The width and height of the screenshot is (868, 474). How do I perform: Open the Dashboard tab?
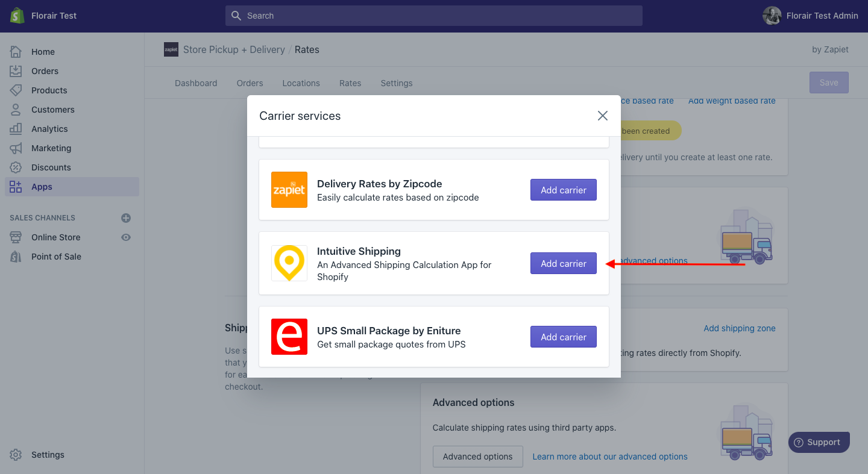pyautogui.click(x=196, y=83)
